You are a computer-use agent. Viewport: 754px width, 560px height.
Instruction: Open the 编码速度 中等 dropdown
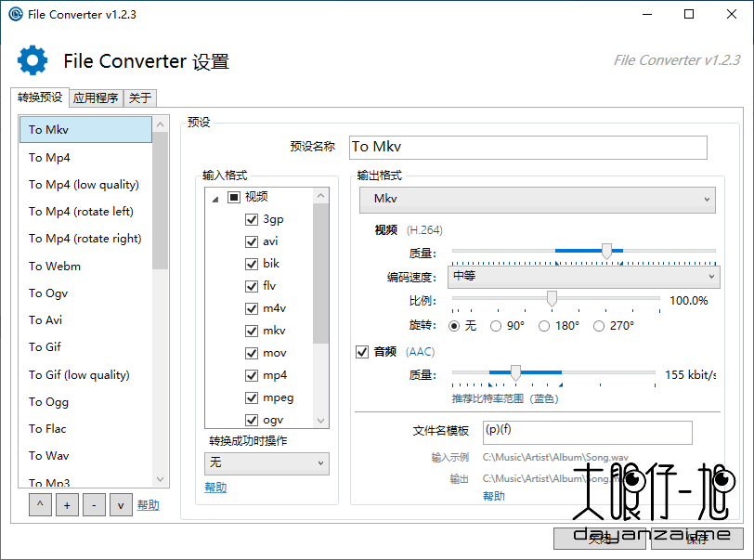tap(584, 277)
